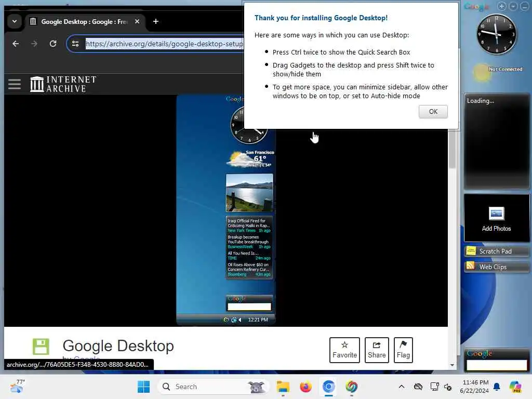Go back in the browser
The width and height of the screenshot is (532, 399).
[16, 44]
